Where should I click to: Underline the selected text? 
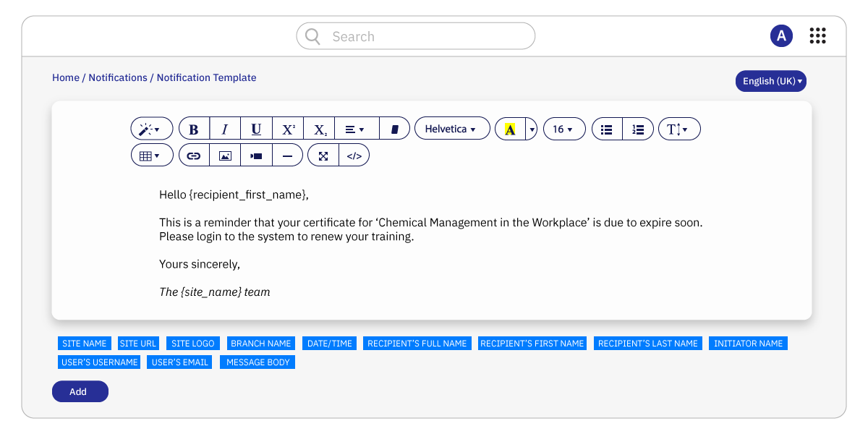tap(255, 128)
